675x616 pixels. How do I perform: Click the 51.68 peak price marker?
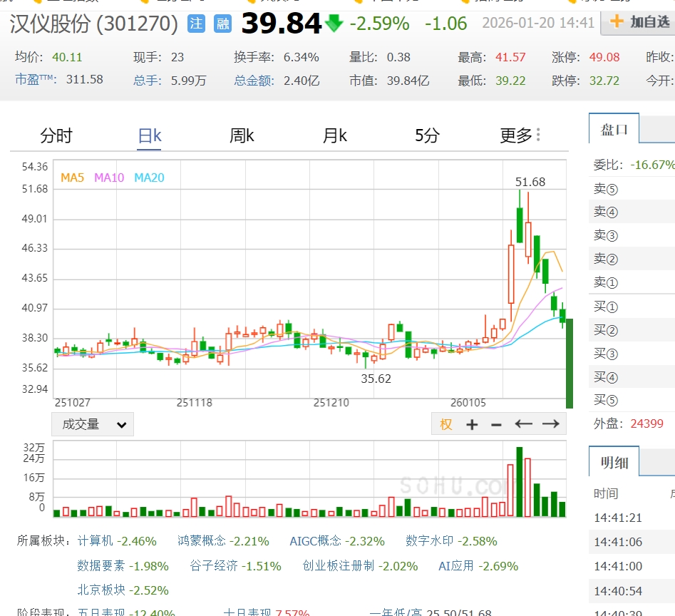[x=530, y=182]
